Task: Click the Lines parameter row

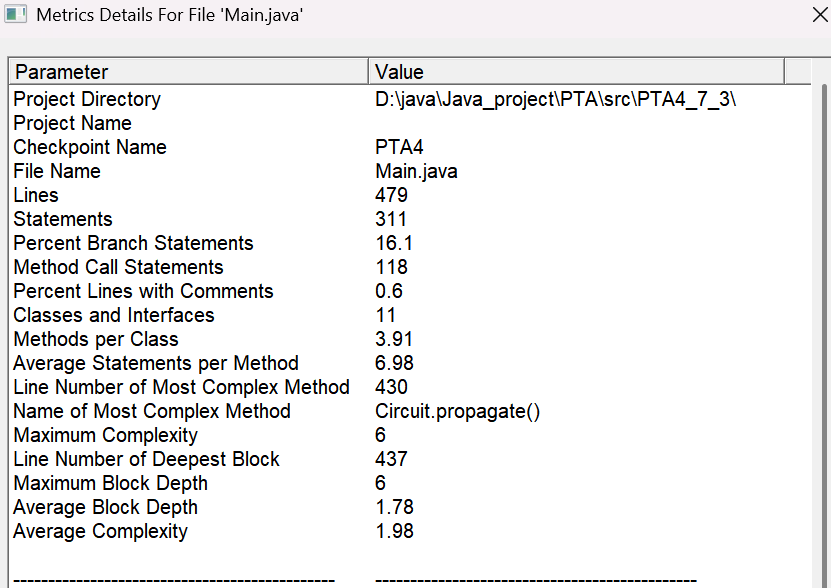Action: tap(410, 195)
